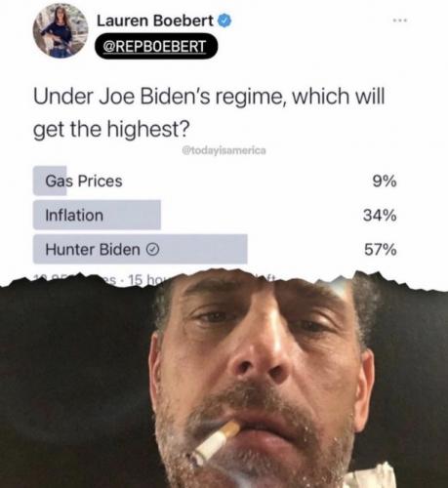Select the Gas Prices poll option

(215, 181)
